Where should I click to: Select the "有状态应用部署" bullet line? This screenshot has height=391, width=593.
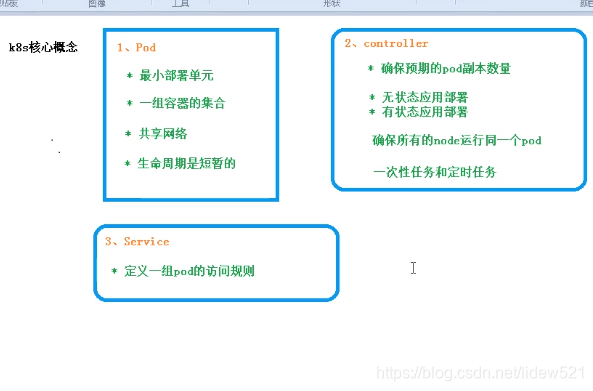tap(419, 112)
